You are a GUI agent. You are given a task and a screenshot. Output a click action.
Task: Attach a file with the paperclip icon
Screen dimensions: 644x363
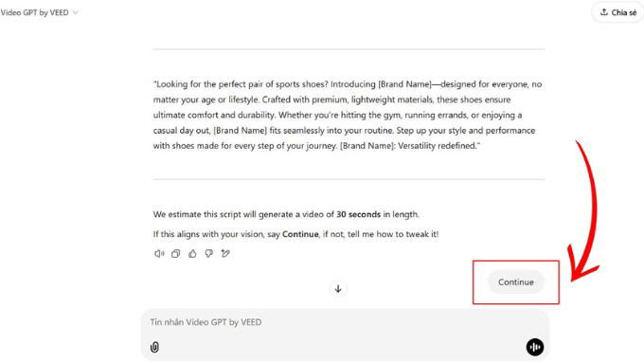154,348
